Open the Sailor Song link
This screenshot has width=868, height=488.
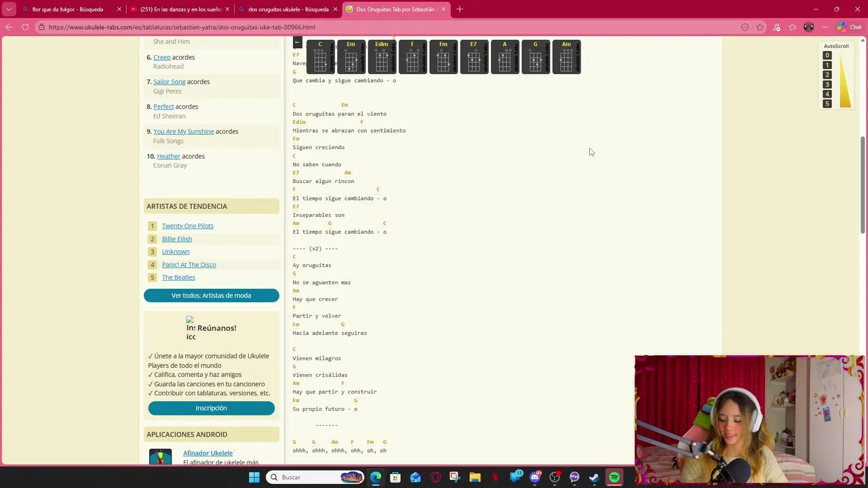coord(169,81)
